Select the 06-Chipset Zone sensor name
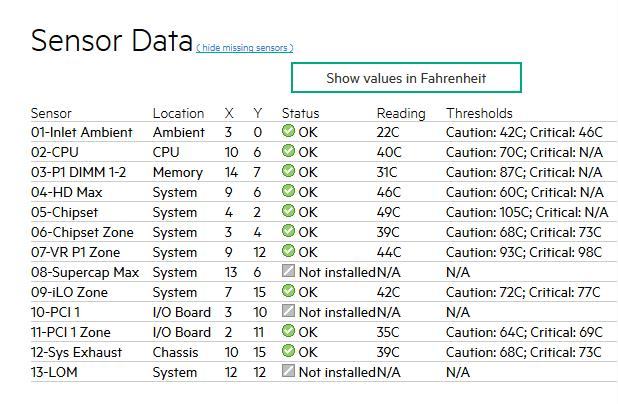618x404 pixels. 81,232
